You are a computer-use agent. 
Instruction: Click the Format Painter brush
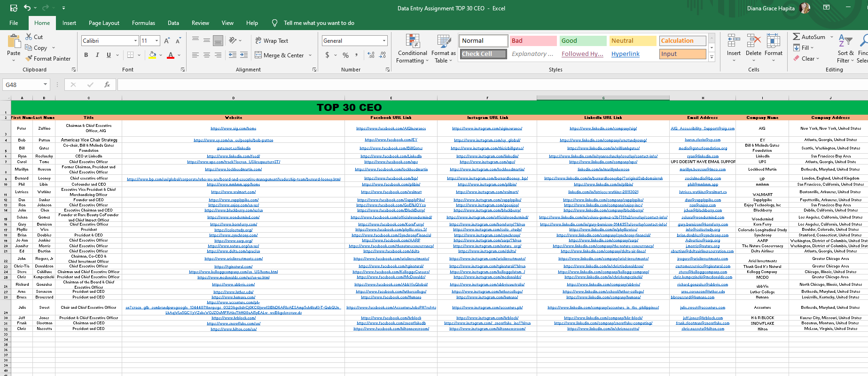29,58
